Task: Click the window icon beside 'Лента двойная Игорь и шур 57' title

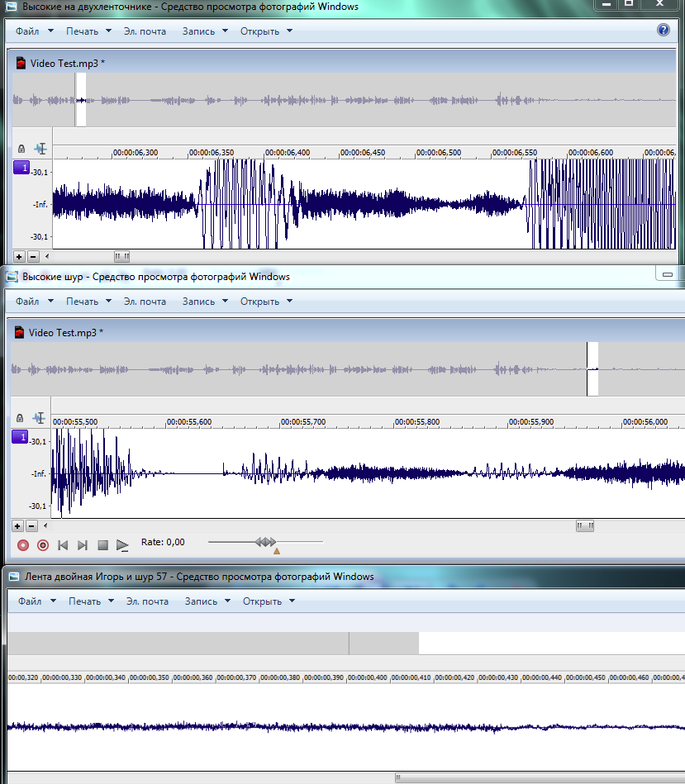Action: pyautogui.click(x=14, y=577)
